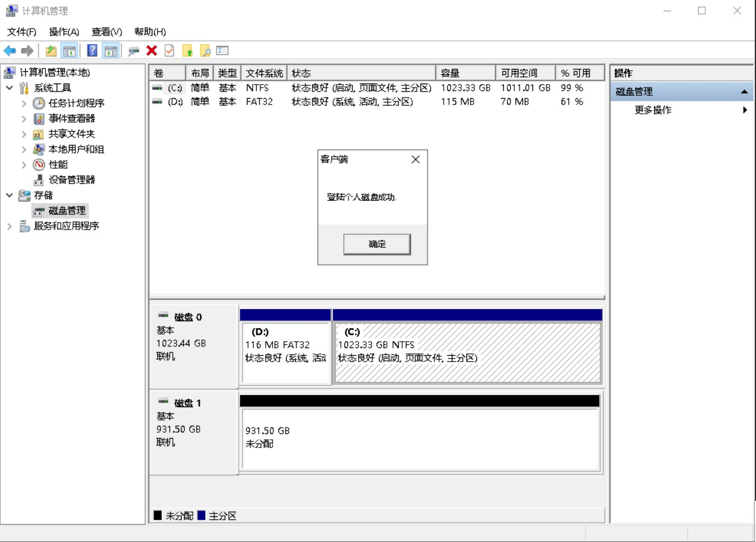Click the folder Up one level icon
This screenshot has width=756, height=542.
pyautogui.click(x=51, y=51)
